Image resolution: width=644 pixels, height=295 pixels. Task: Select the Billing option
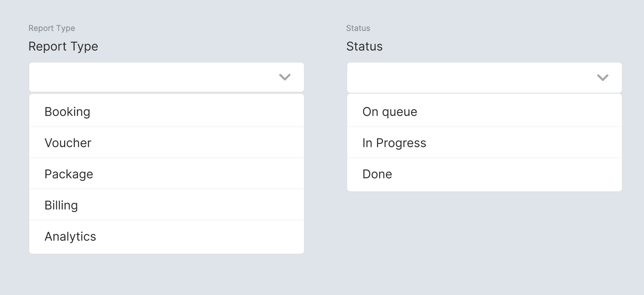pos(61,205)
